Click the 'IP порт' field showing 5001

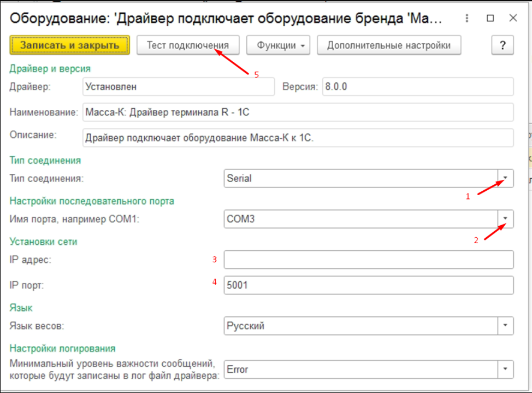point(368,285)
